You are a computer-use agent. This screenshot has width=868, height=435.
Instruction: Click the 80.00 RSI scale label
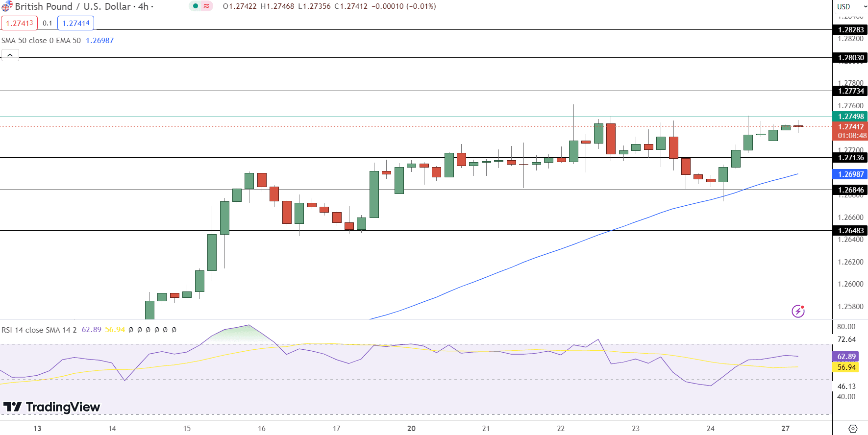point(846,327)
